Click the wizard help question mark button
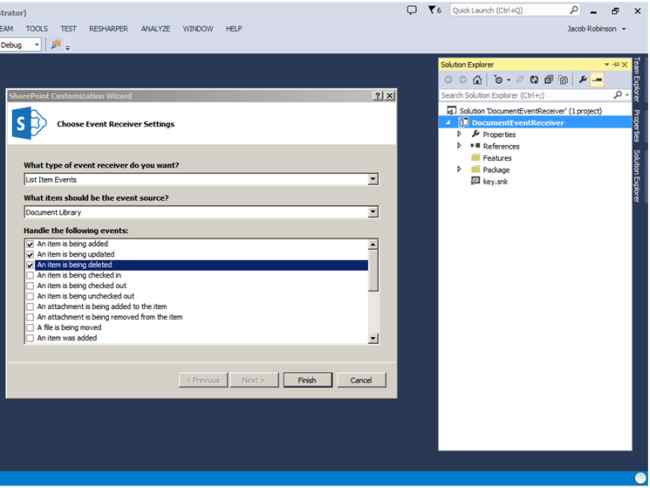The height and width of the screenshot is (488, 650). point(378,96)
